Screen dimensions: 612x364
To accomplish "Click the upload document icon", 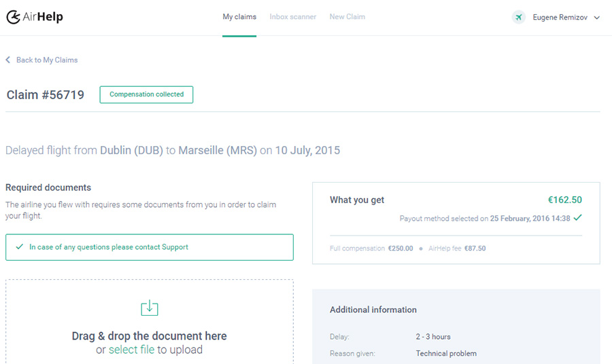I will coord(150,308).
